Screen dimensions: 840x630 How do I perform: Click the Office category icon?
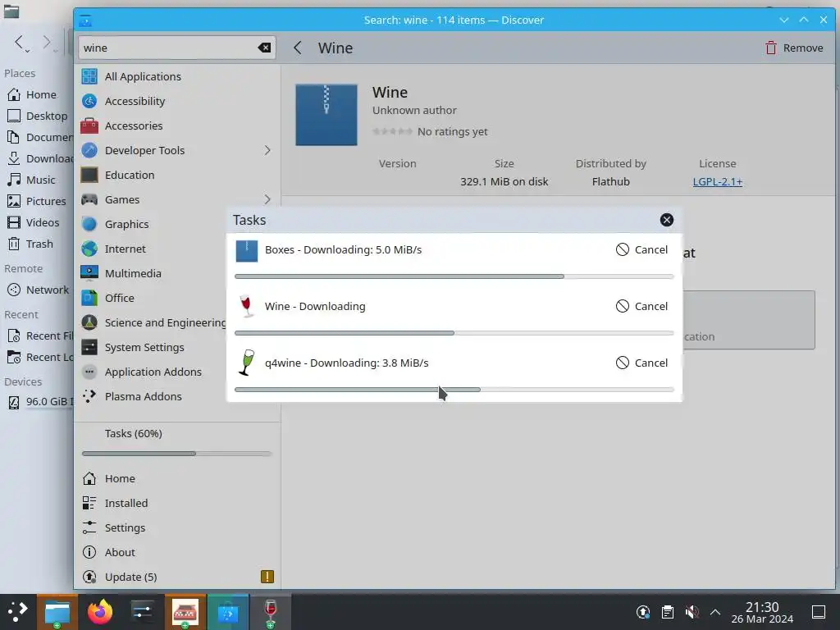coord(89,298)
